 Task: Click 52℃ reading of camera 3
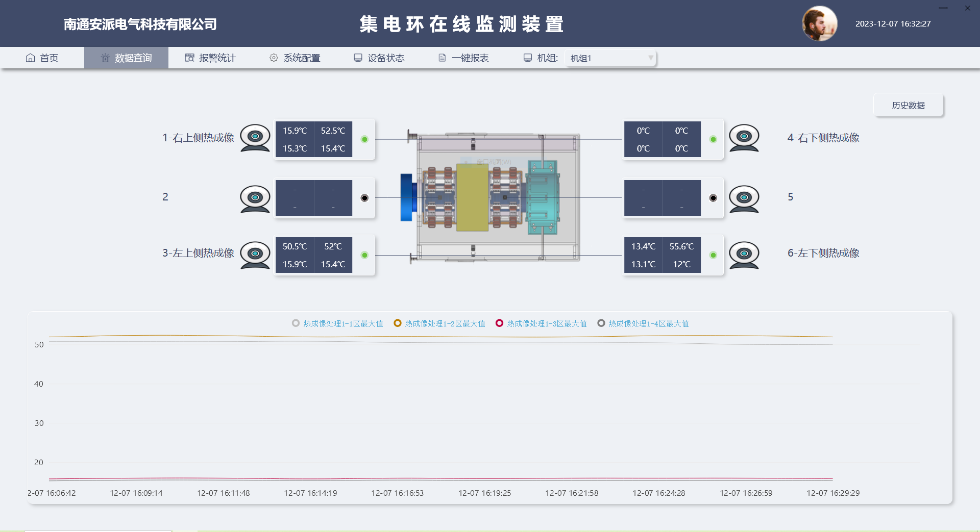[333, 246]
